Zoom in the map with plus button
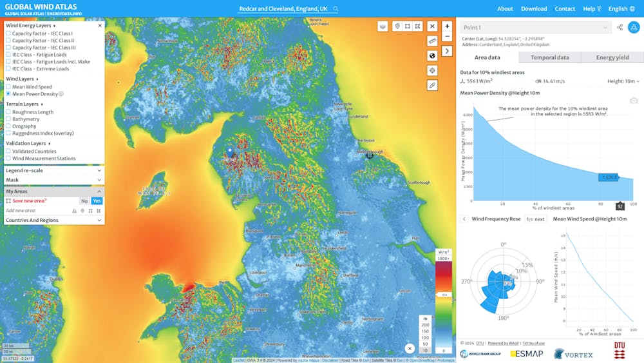The width and height of the screenshot is (644, 363). click(x=448, y=26)
